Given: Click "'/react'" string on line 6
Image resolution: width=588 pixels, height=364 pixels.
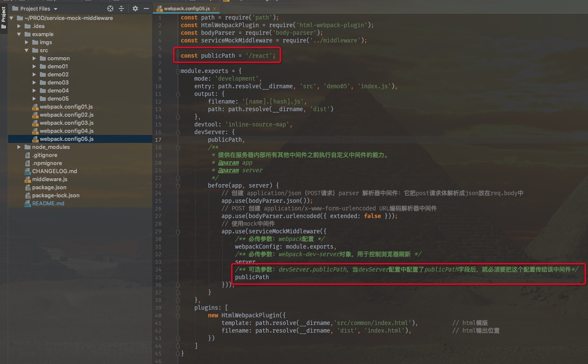Looking at the screenshot, I should tap(259, 56).
